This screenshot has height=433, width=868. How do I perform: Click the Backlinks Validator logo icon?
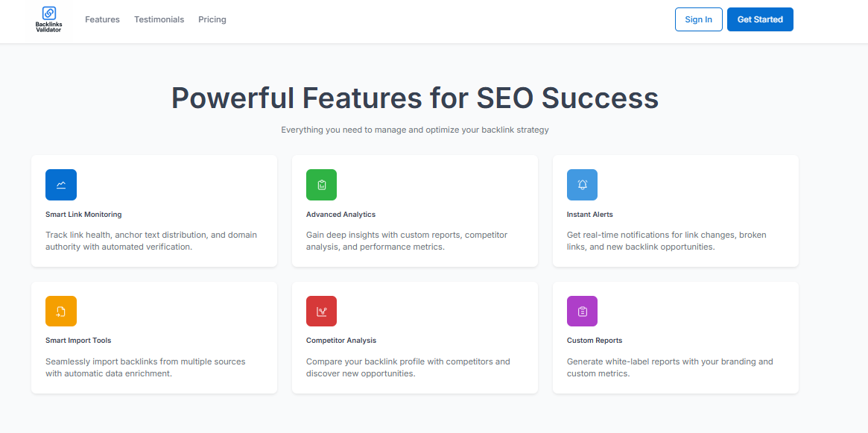(x=48, y=13)
